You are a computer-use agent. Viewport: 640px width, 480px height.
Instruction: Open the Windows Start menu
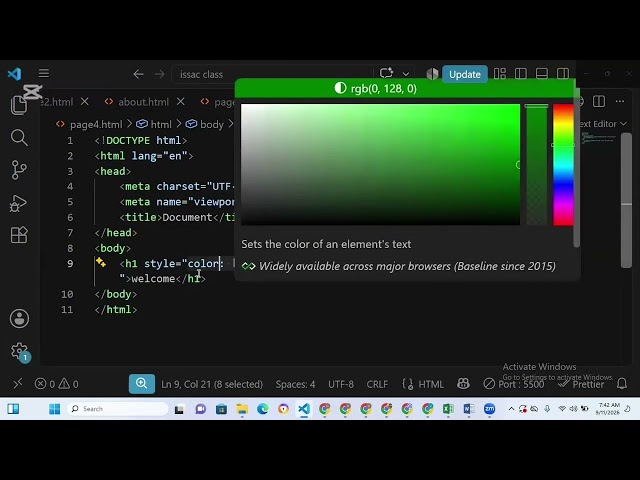[x=54, y=409]
